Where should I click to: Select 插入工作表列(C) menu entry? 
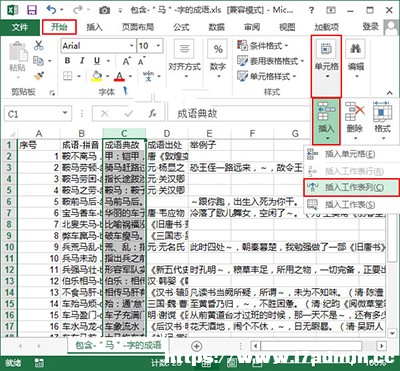351,188
